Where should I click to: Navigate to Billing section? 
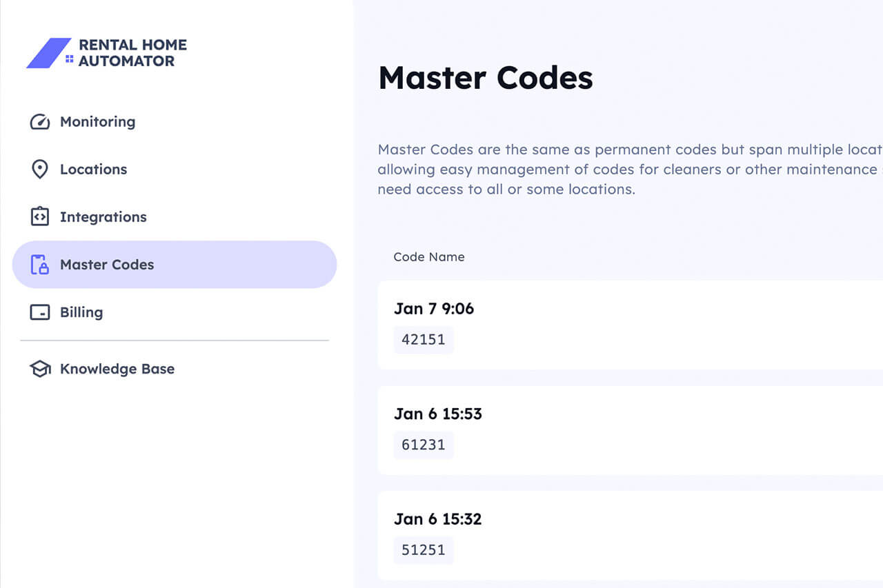pyautogui.click(x=81, y=312)
